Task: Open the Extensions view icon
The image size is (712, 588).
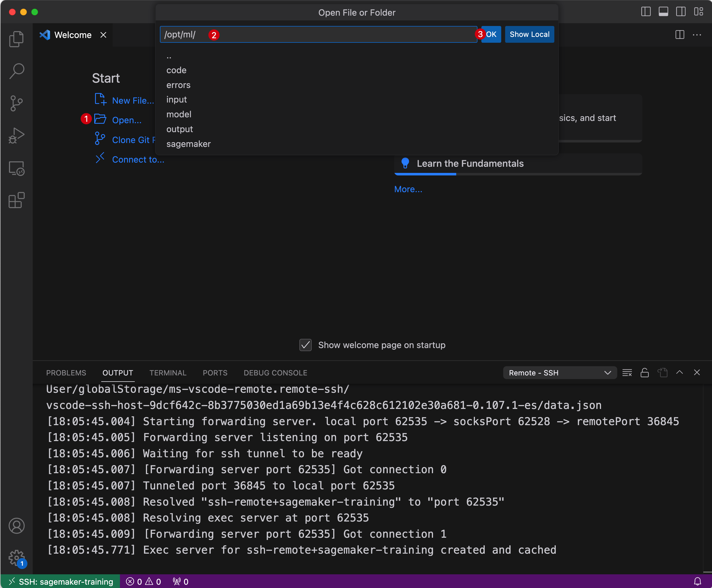Action: tap(16, 200)
